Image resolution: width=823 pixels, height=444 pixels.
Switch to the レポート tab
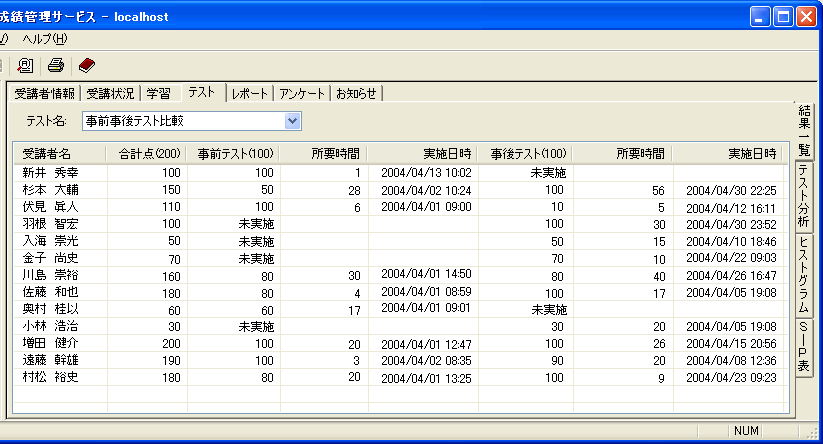coord(250,93)
